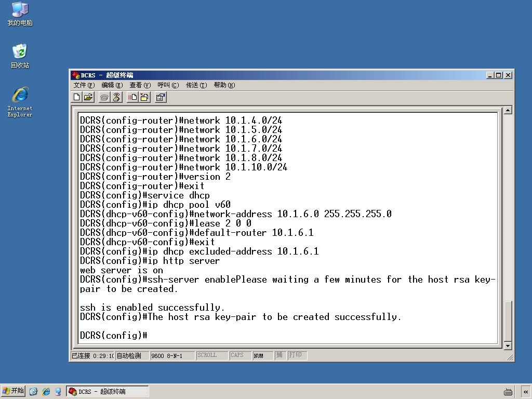The width and height of the screenshot is (532, 399).
Task: Click the 打印 print status indicator
Action: (x=297, y=355)
